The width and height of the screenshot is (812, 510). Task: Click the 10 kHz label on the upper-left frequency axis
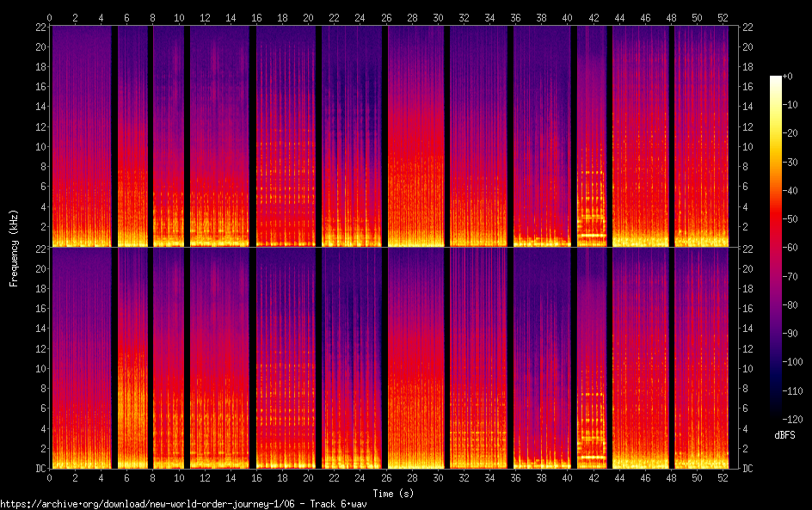[39, 146]
